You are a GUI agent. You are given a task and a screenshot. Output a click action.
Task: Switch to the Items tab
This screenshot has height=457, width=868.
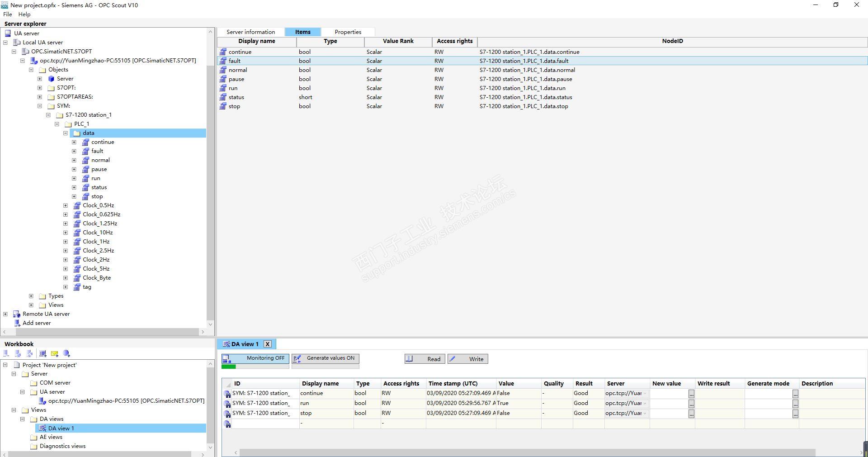303,32
